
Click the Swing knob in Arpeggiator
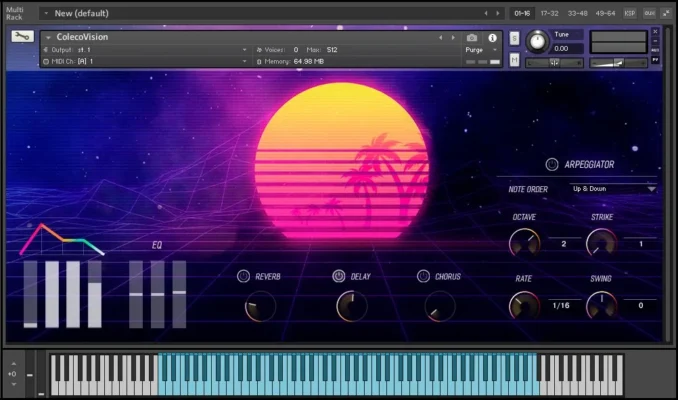pyautogui.click(x=601, y=305)
